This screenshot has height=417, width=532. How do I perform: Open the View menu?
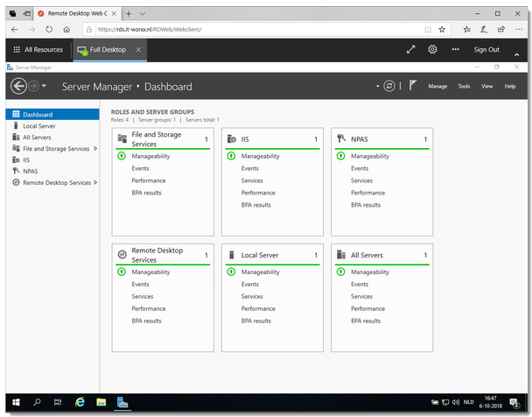486,86
